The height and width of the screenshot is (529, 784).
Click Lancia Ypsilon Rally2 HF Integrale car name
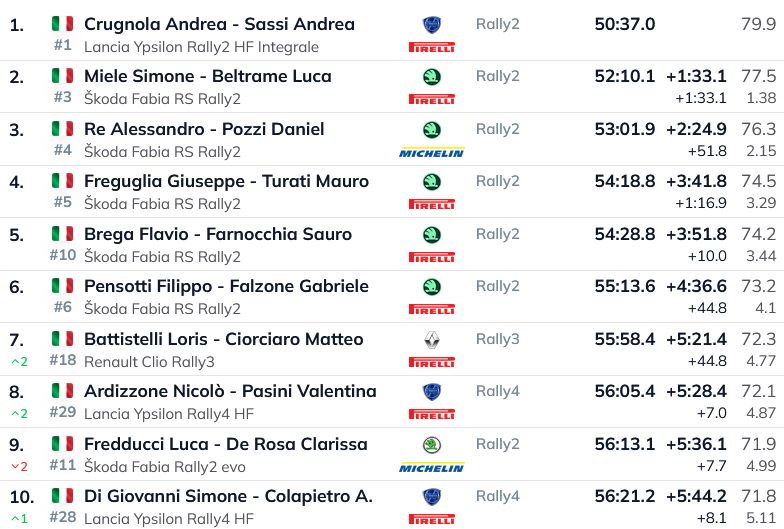coord(201,47)
